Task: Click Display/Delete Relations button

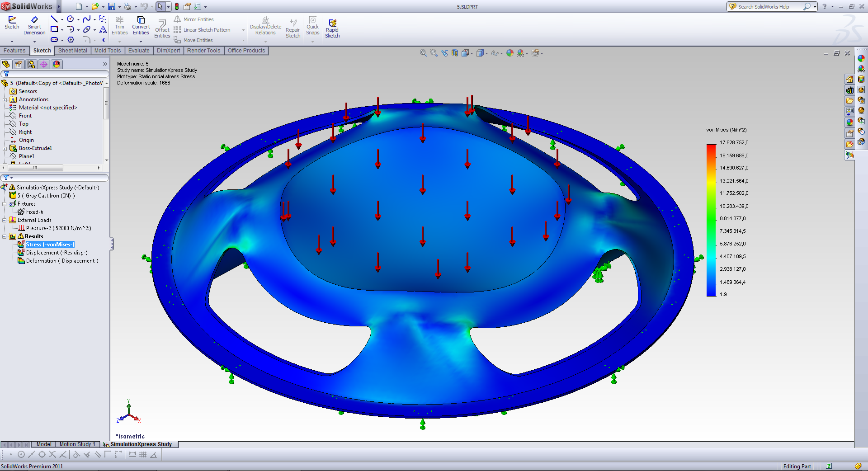Action: click(x=265, y=26)
